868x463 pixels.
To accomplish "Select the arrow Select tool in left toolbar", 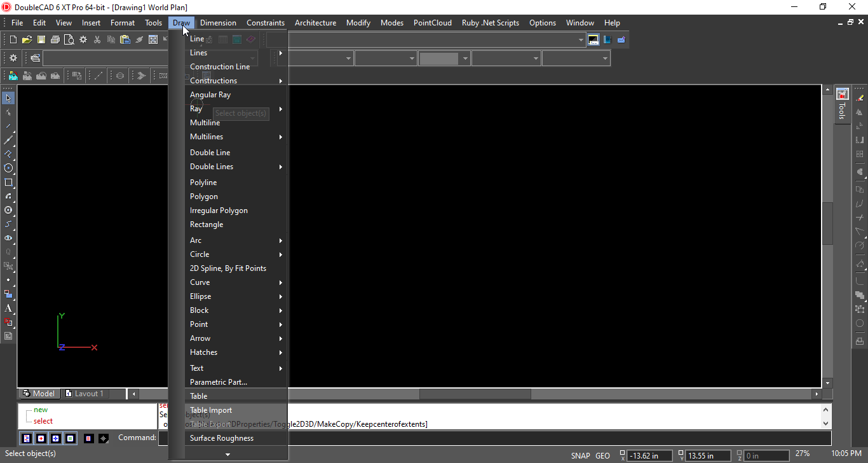I will point(9,98).
